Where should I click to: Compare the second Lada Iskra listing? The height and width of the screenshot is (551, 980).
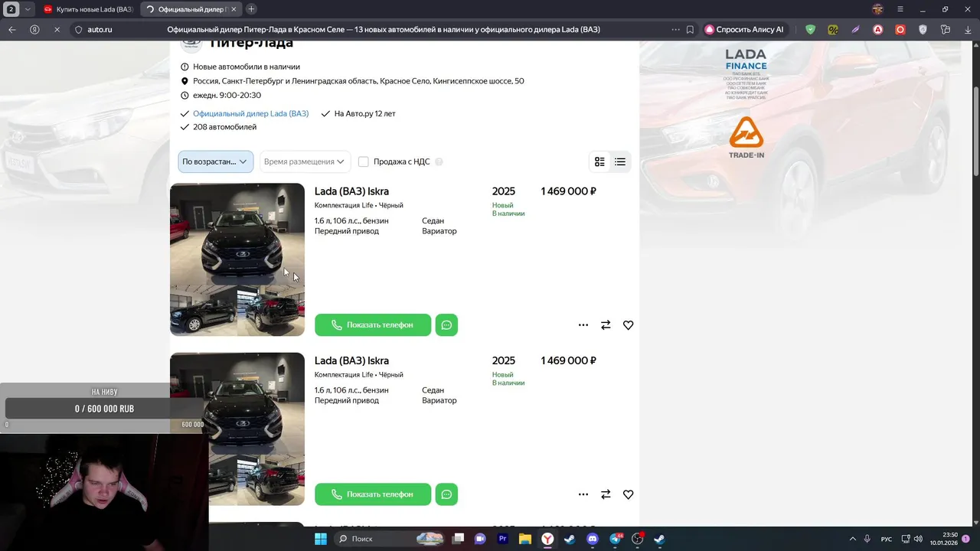(x=606, y=494)
